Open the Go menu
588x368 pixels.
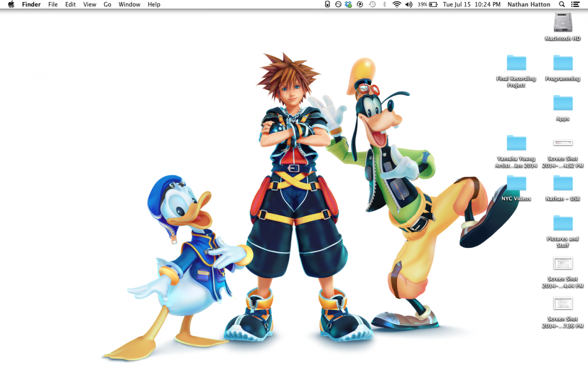click(107, 4)
